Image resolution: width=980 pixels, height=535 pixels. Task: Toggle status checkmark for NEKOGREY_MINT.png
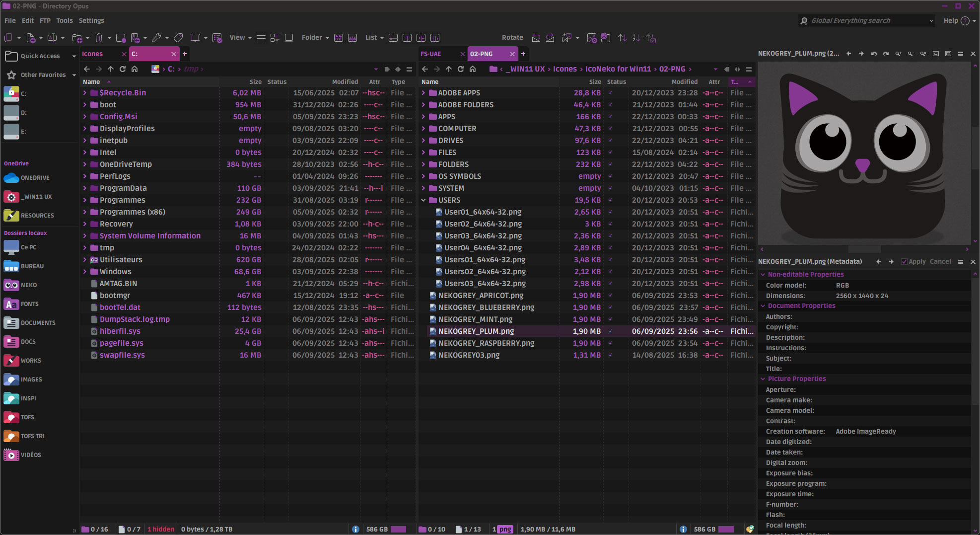pyautogui.click(x=610, y=319)
